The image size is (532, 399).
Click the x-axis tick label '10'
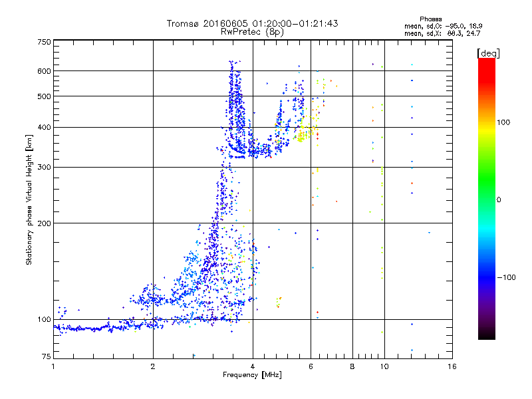coord(384,366)
